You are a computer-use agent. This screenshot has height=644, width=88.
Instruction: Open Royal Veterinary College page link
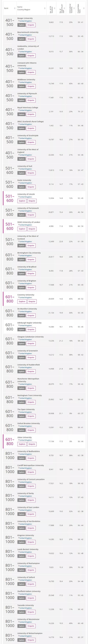[27, 107]
